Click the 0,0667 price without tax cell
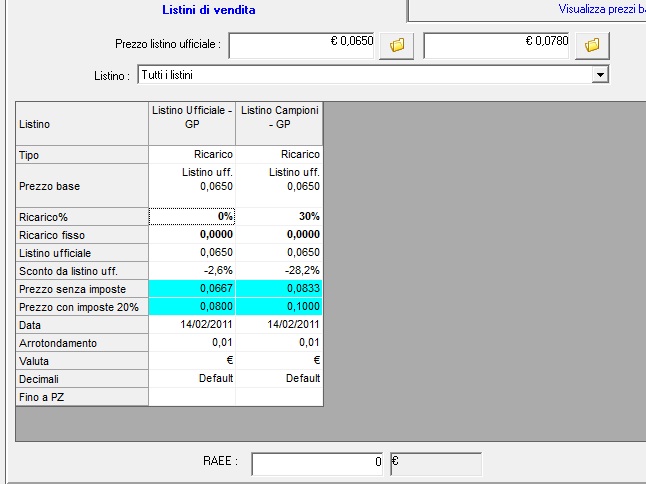This screenshot has height=484, width=646. pyautogui.click(x=192, y=288)
